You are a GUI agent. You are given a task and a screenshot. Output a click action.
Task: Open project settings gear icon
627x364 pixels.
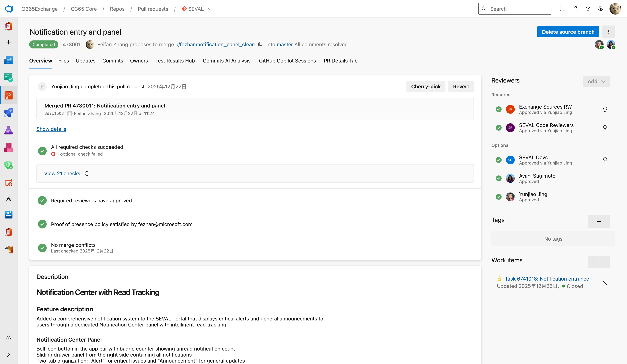coord(9,338)
